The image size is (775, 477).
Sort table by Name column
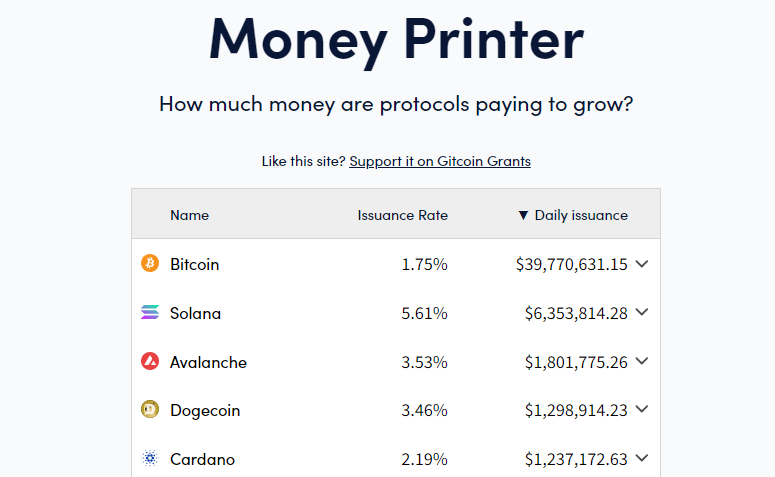coord(189,215)
